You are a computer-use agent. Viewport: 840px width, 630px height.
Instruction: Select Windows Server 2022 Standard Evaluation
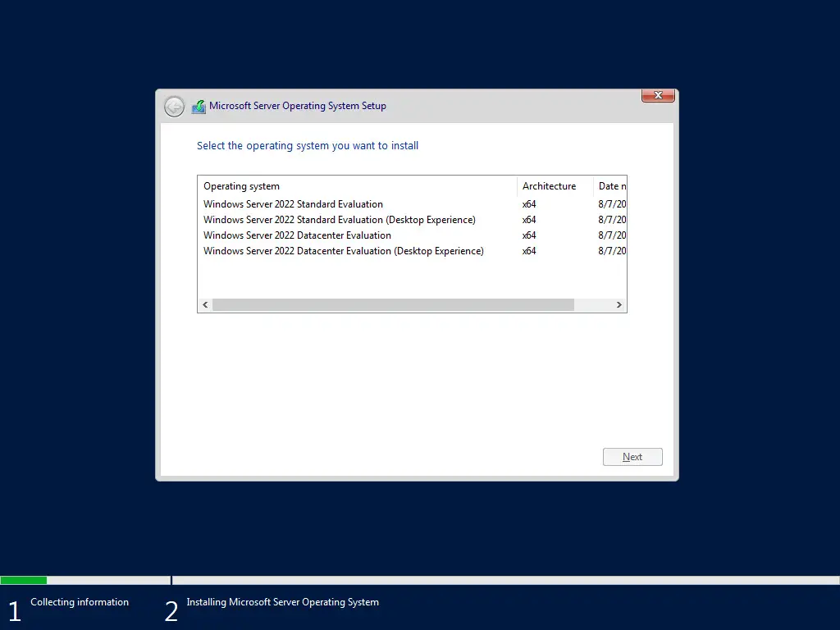293,203
